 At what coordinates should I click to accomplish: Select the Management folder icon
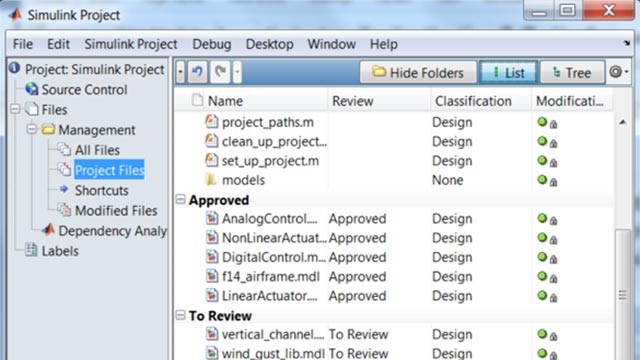point(48,129)
